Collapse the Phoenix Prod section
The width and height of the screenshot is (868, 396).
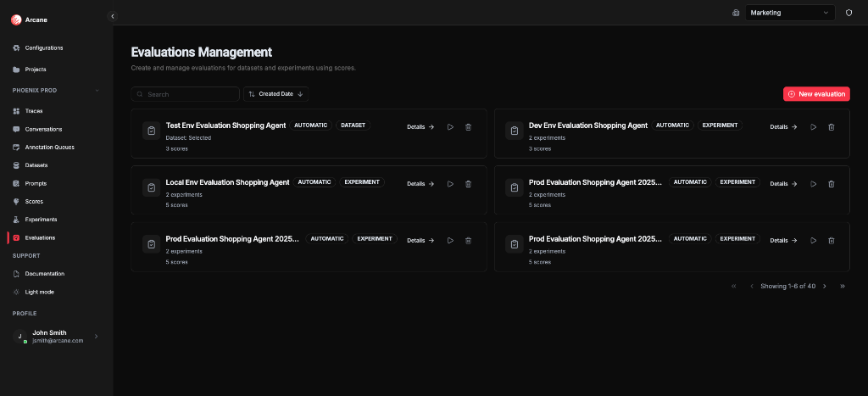coord(97,91)
